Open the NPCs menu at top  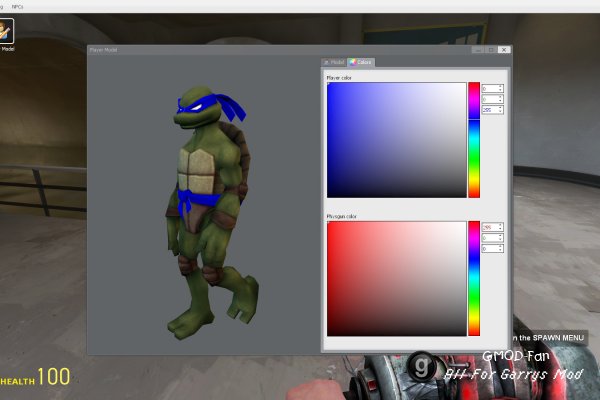(x=17, y=7)
